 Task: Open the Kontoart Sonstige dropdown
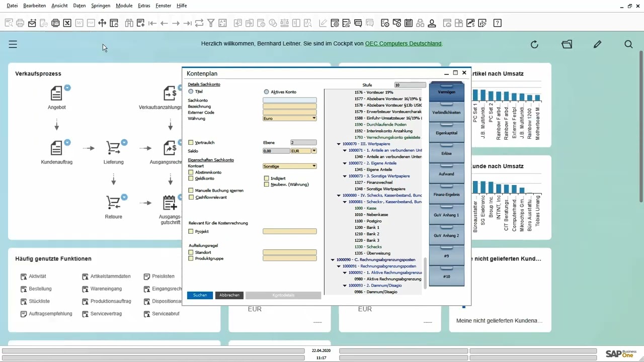point(314,166)
